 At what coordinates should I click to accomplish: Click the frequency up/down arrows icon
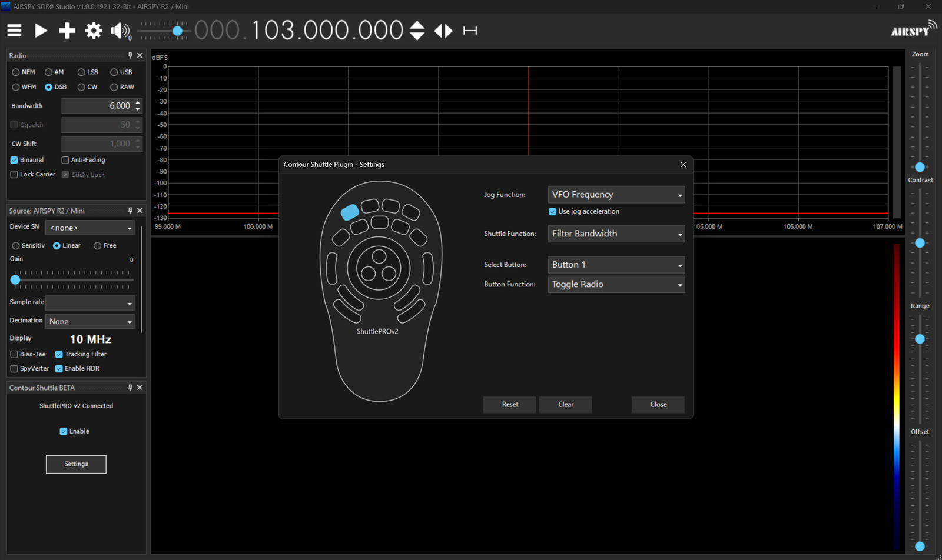(x=417, y=31)
